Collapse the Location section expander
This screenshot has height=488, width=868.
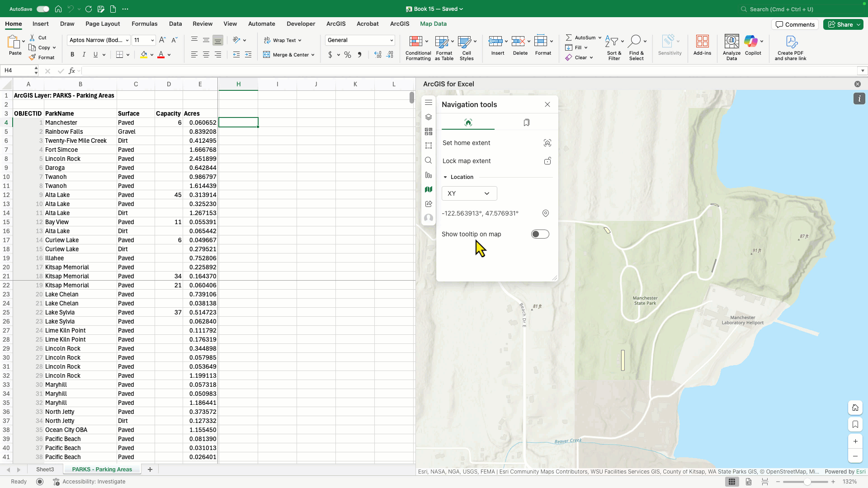click(445, 177)
